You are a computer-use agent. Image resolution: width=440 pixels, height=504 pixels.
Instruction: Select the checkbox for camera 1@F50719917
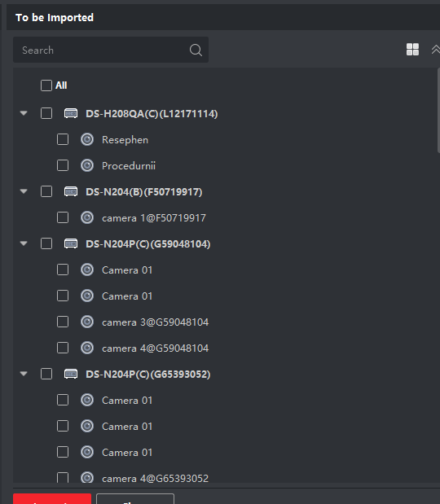coord(63,217)
